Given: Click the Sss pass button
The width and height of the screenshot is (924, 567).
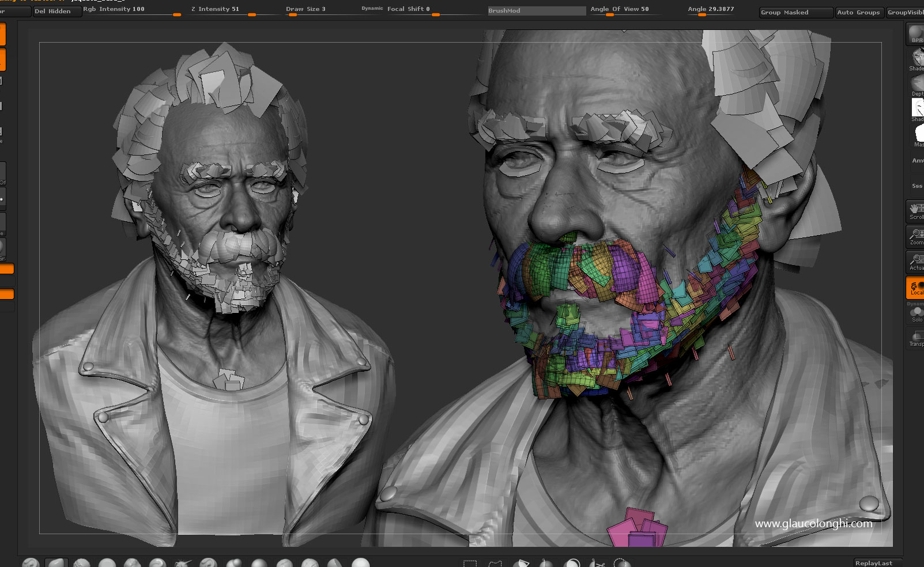Looking at the screenshot, I should [916, 186].
